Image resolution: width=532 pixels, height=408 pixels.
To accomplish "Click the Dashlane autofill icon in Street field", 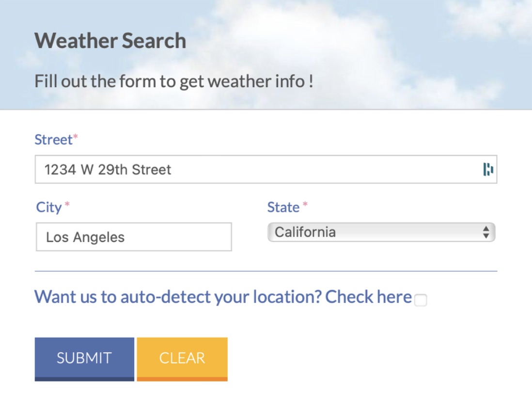I will pos(489,170).
